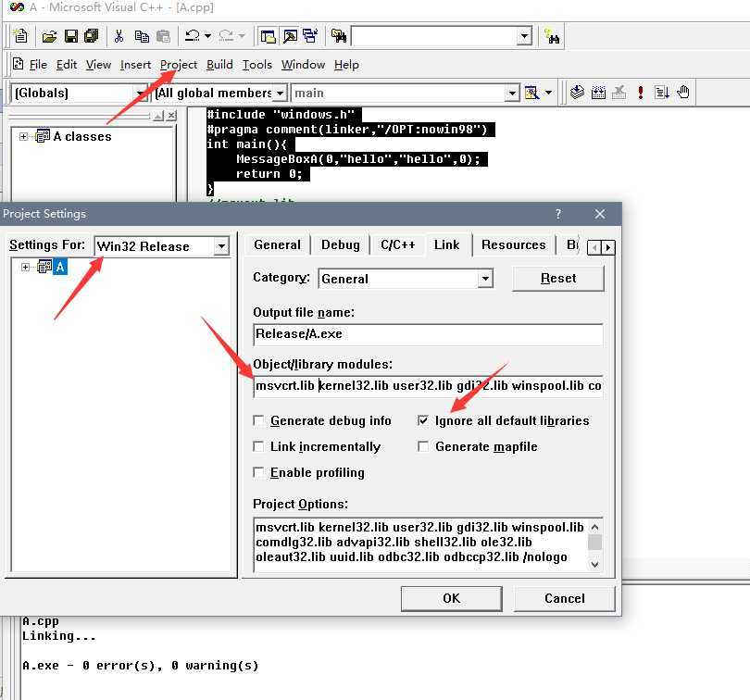Switch to the C/C++ settings tab
750x700 pixels.
(x=397, y=245)
